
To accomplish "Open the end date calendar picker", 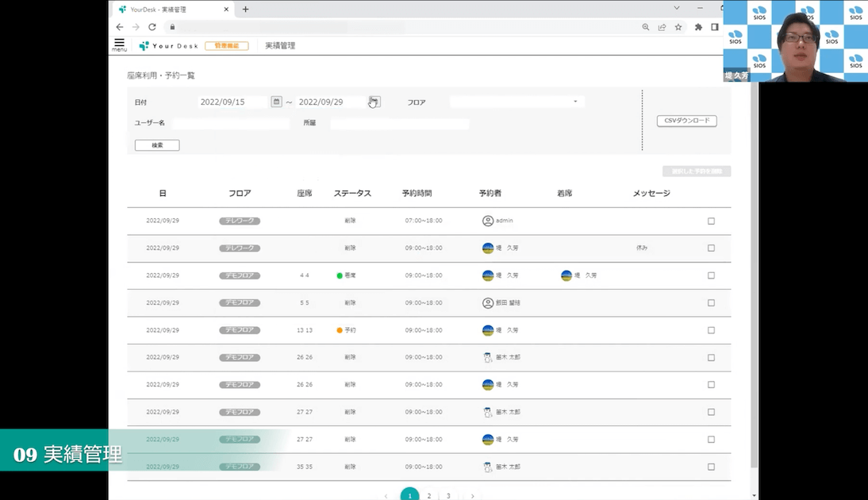I will click(373, 102).
